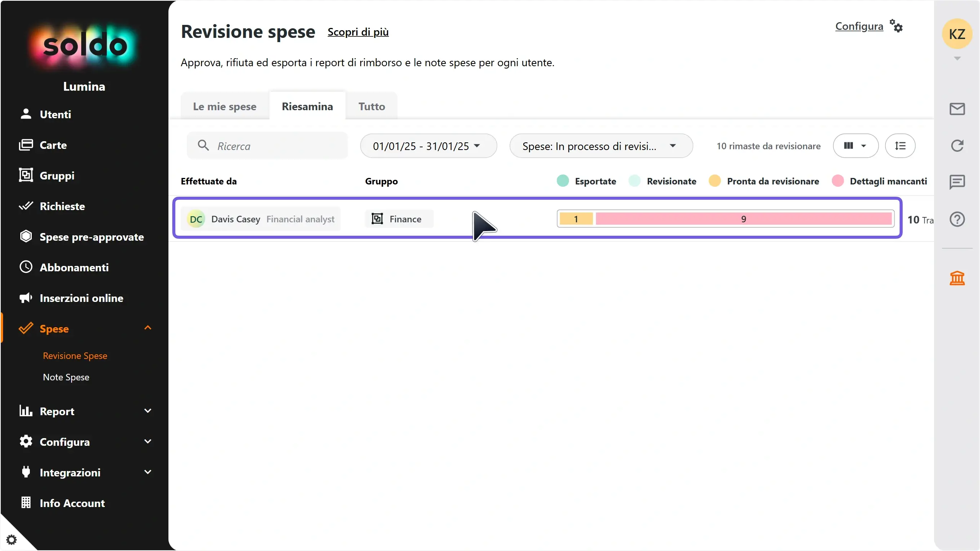The height and width of the screenshot is (551, 980).
Task: Open the columns view dropdown
Action: (856, 146)
